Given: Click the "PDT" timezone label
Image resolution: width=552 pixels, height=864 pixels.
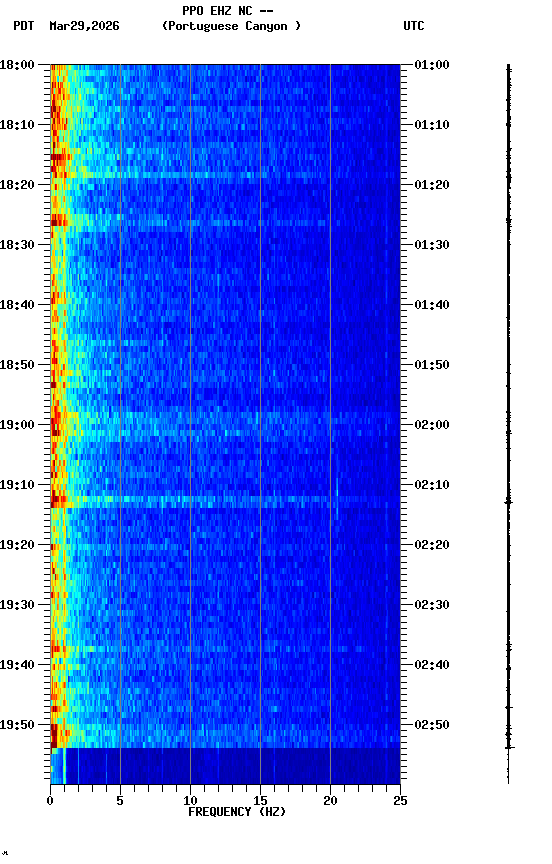Looking at the screenshot, I should (x=24, y=26).
